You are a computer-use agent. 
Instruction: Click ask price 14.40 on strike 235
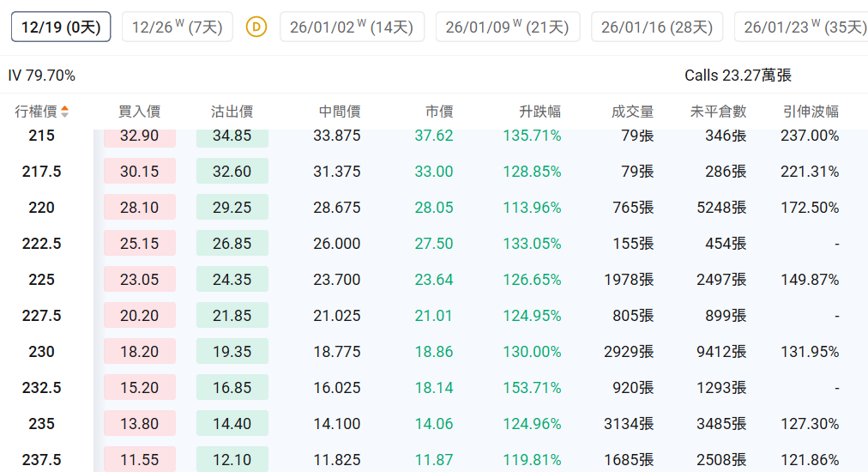point(232,424)
